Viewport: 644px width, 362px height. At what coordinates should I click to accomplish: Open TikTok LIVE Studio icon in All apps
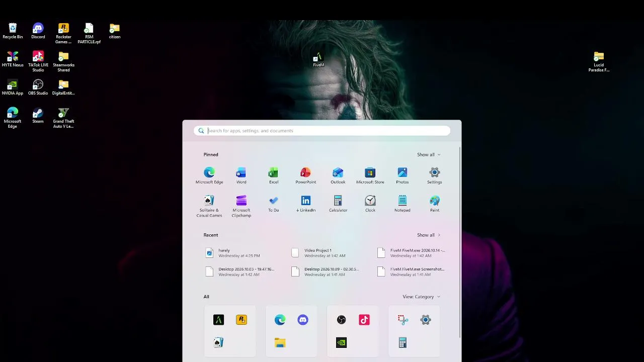[364, 320]
